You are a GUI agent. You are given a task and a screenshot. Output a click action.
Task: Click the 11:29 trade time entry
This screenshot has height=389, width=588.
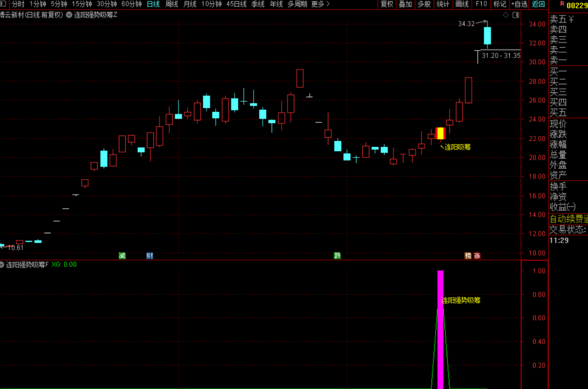[559, 240]
